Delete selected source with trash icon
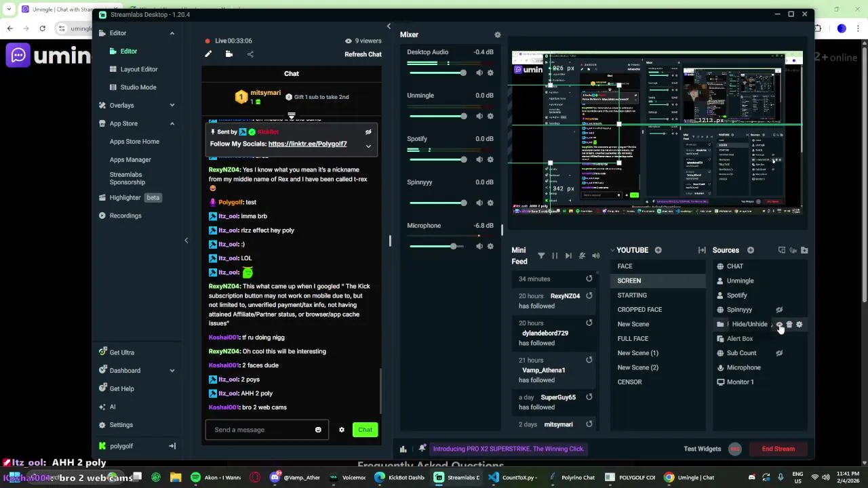The height and width of the screenshot is (488, 868). coord(789,325)
